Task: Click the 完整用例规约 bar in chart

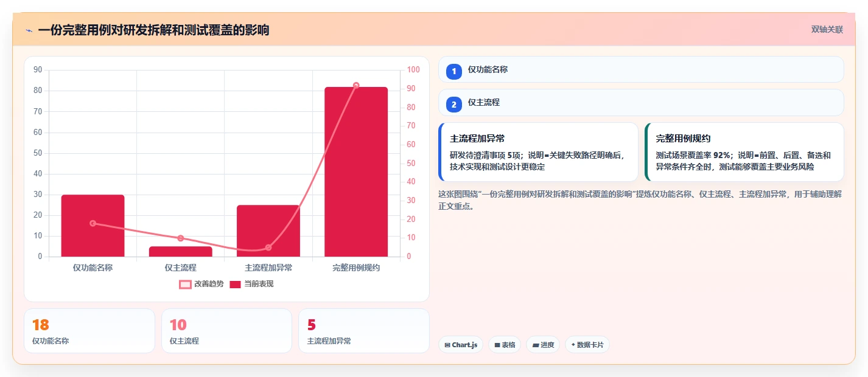Action: (x=356, y=171)
